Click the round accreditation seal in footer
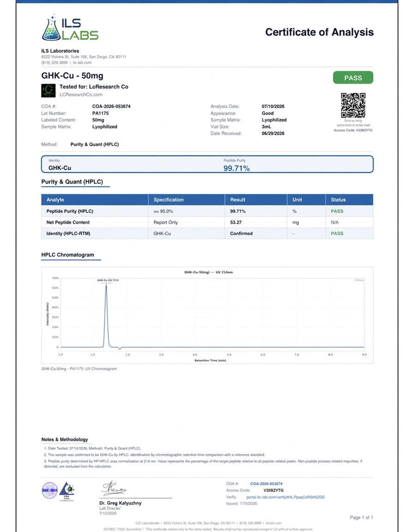Image resolution: width=414 pixels, height=532 pixels. (x=49, y=490)
